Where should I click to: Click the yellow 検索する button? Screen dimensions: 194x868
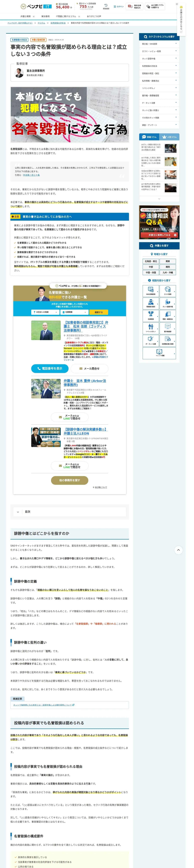point(99,312)
